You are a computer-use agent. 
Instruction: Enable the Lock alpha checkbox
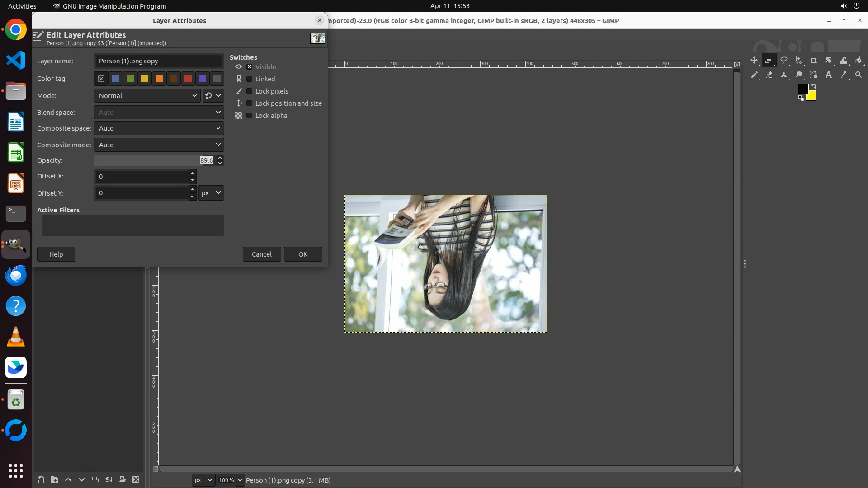(x=249, y=115)
